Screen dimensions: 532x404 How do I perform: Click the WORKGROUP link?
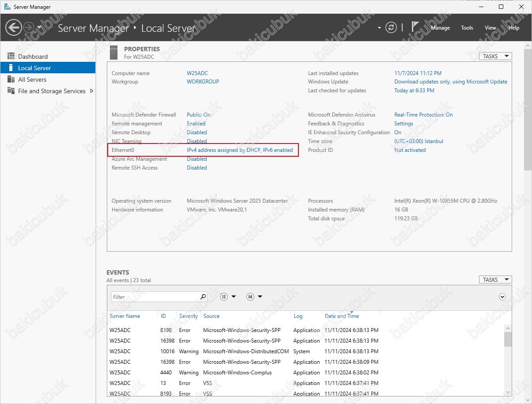pyautogui.click(x=203, y=82)
